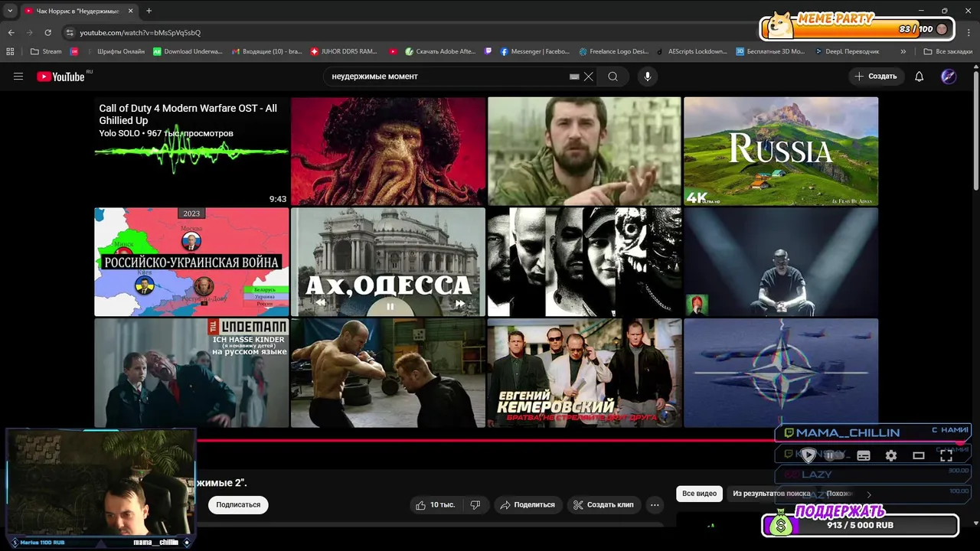Click Подписаться button
This screenshot has height=551, width=980.
238,505
